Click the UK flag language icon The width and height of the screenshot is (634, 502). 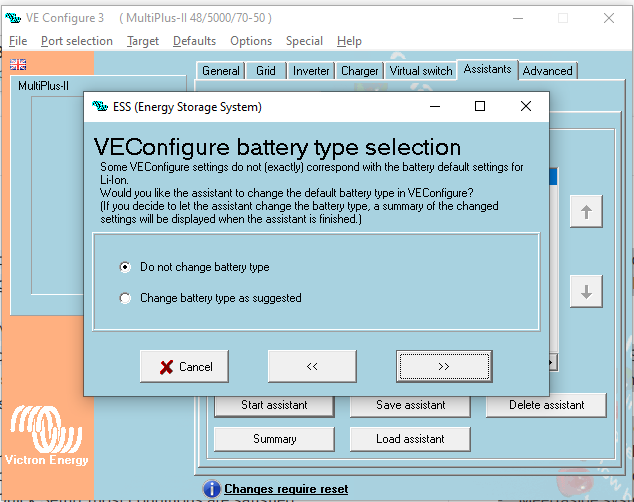tap(18, 64)
